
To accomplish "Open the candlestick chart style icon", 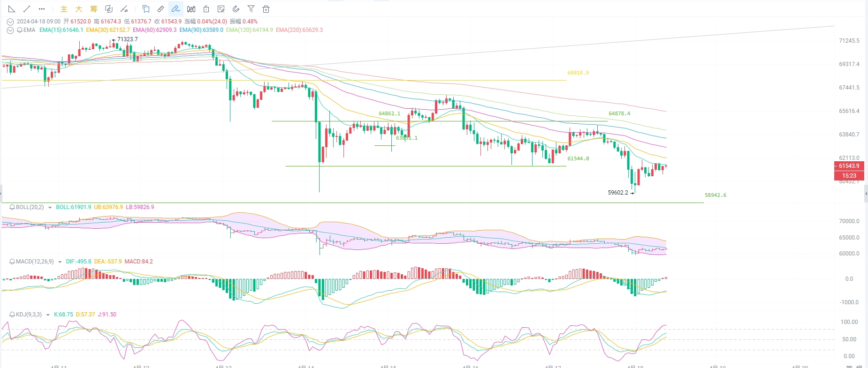I will (191, 9).
